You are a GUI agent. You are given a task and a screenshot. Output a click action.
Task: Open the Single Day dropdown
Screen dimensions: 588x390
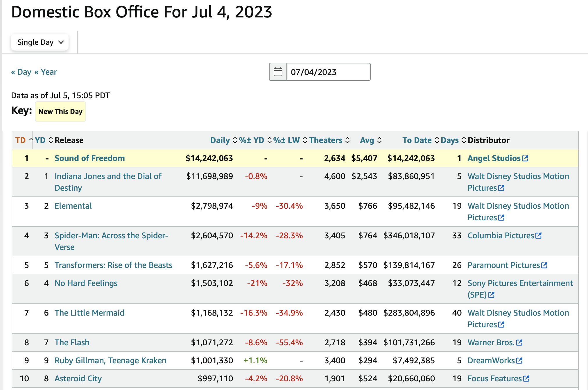(40, 42)
